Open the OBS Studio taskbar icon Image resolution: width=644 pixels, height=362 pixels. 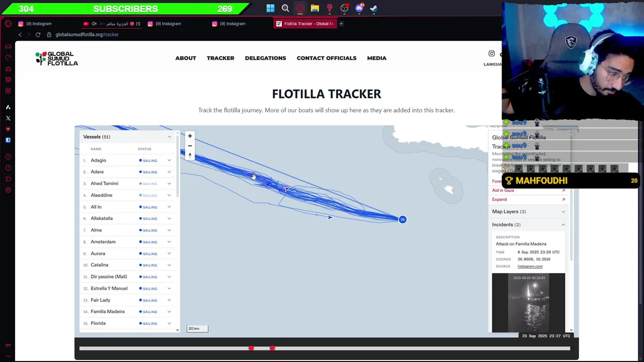[344, 8]
